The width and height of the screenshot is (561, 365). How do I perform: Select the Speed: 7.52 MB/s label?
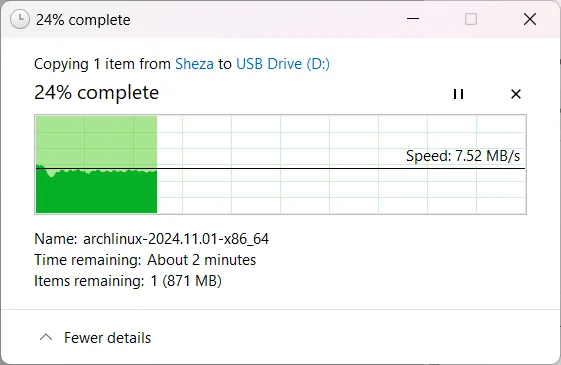click(x=463, y=156)
